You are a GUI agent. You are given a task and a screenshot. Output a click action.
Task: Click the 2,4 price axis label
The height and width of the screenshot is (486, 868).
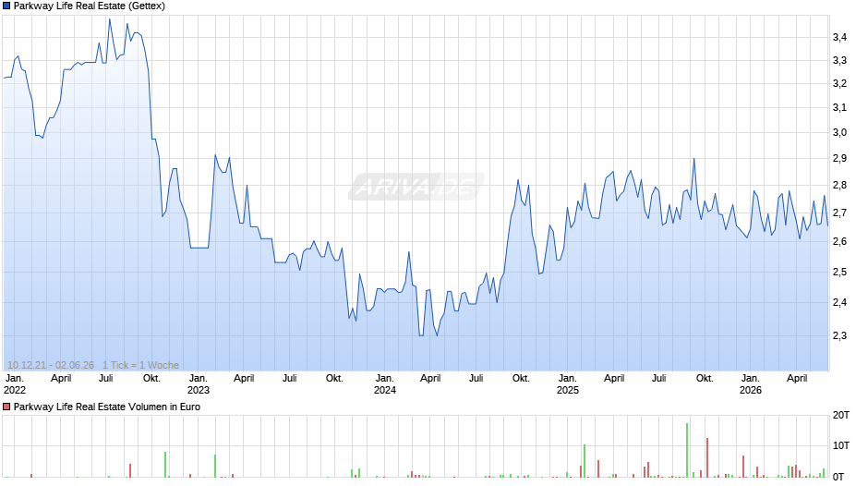tap(839, 302)
